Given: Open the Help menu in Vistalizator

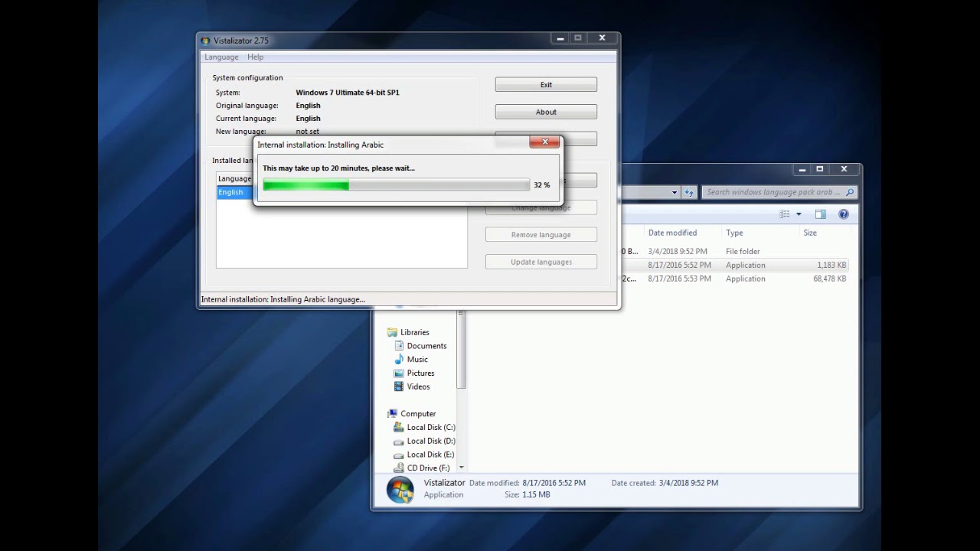Looking at the screenshot, I should (255, 57).
